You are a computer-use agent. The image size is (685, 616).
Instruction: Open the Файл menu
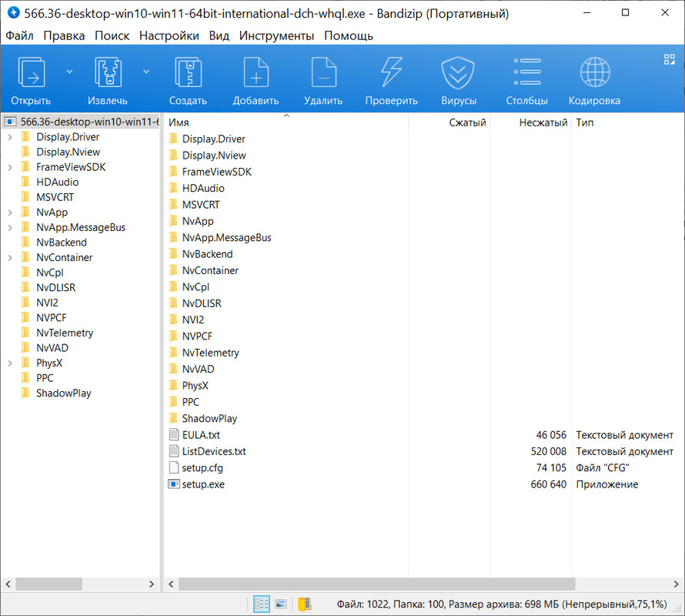pos(20,36)
